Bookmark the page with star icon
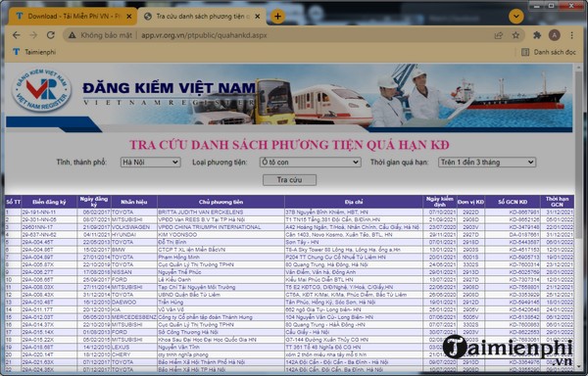The width and height of the screenshot is (588, 376). [x=516, y=35]
